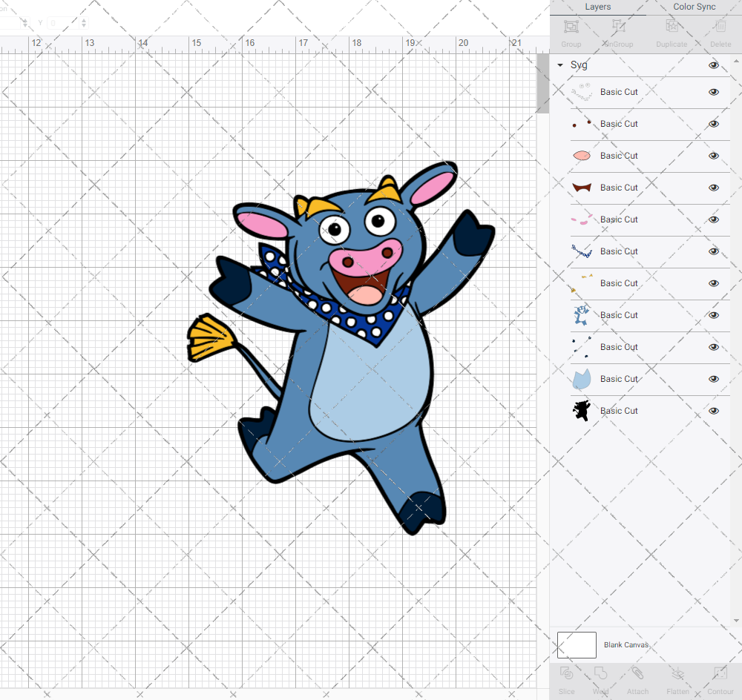The image size is (742, 700).
Task: Select the light blue belly layer thumbnail
Action: coord(582,379)
